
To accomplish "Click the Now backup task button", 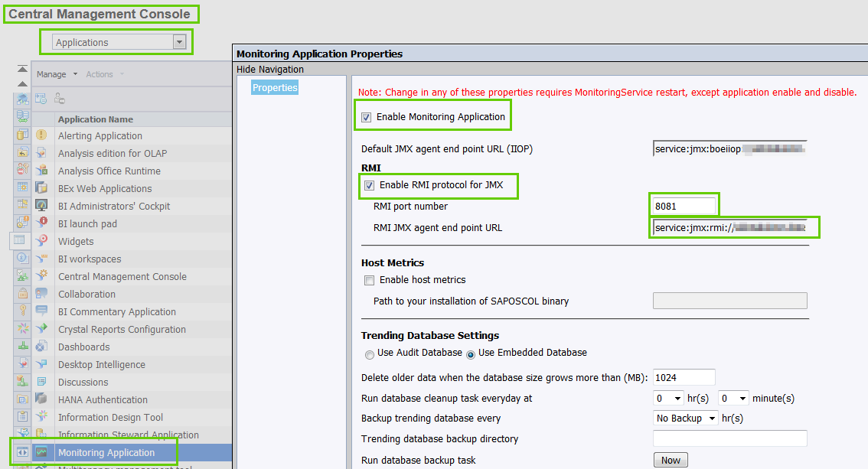I will (671, 460).
